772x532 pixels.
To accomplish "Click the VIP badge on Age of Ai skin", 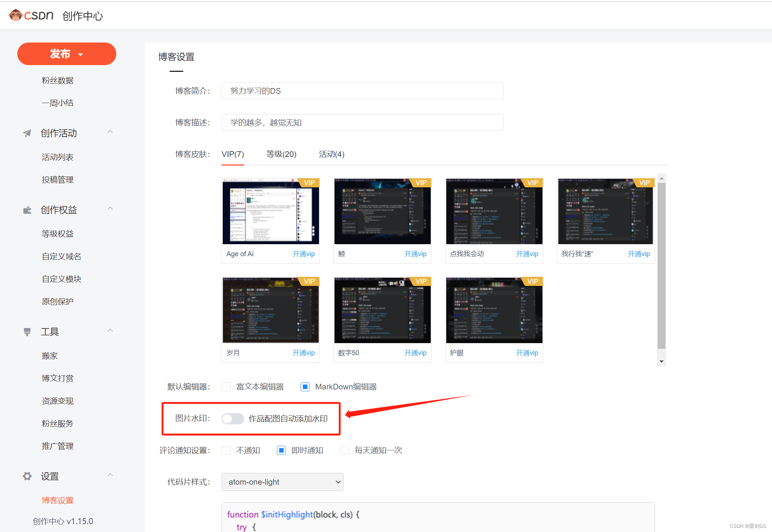I will tap(309, 182).
